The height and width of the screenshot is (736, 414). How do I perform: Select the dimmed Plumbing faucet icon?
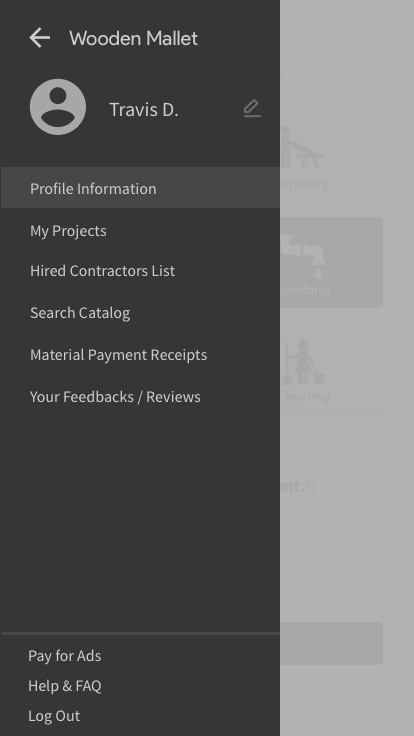click(x=304, y=257)
